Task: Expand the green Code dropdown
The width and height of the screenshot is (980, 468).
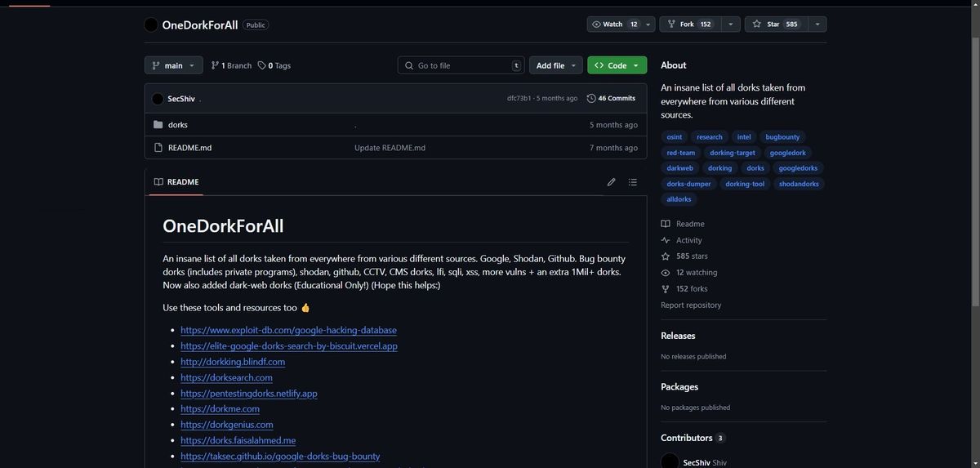Action: point(617,65)
